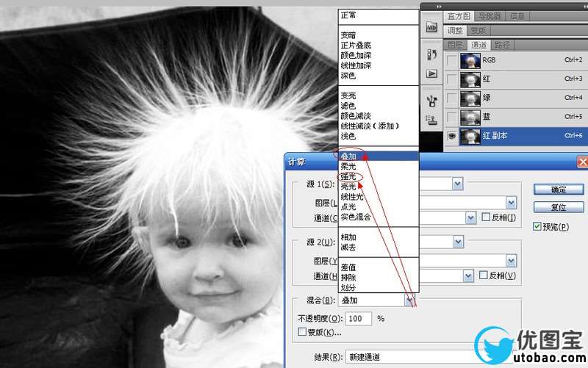Select the 蓝 channel thumbnail
588x368 pixels.
point(470,118)
